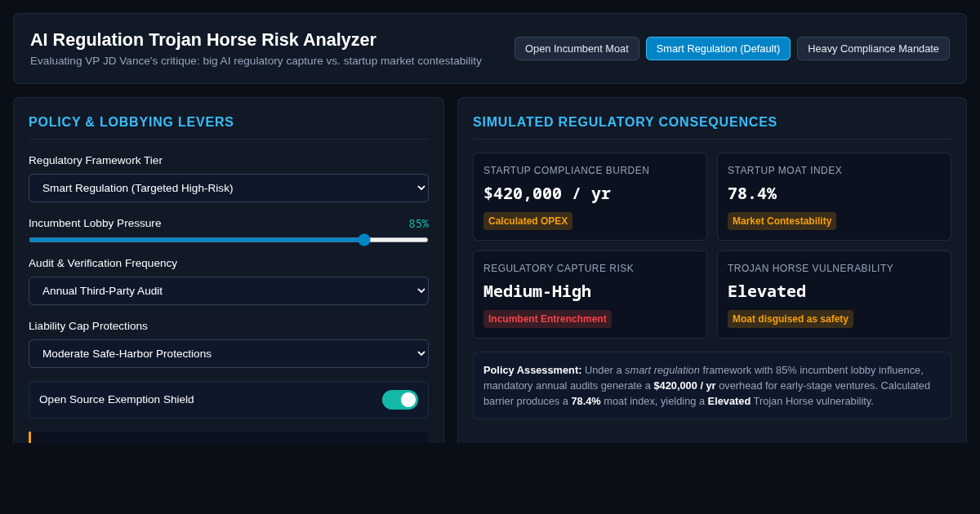The image size is (980, 514).
Task: Open the Regulatory Framework Tier dropdown
Action: coord(229,188)
